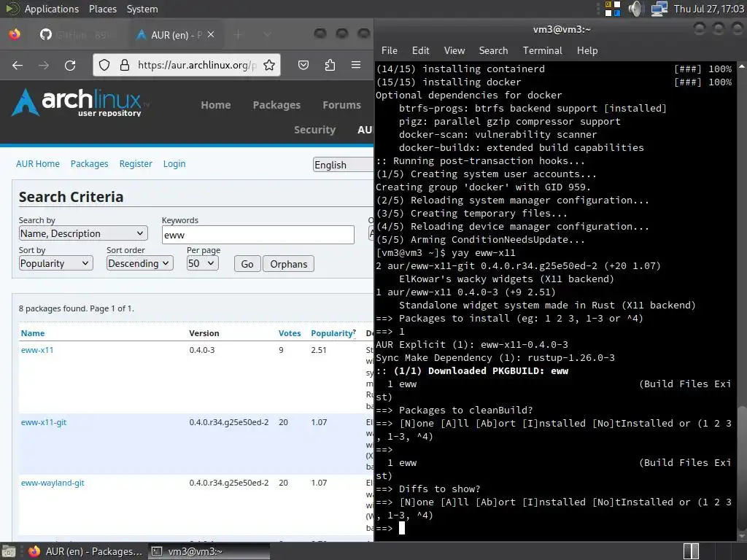Open the AUR Home link

coord(38,164)
